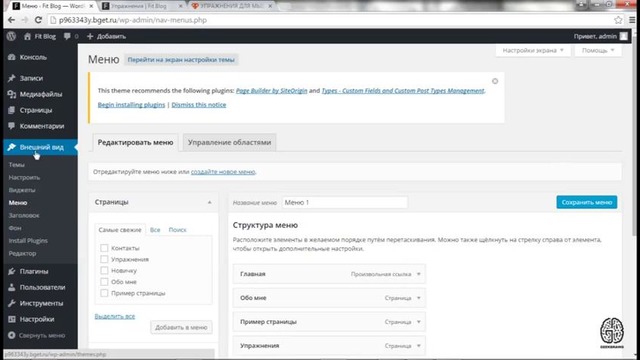The height and width of the screenshot is (360, 640).
Task: Open Настройки экрана dropdown
Action: coord(533,50)
